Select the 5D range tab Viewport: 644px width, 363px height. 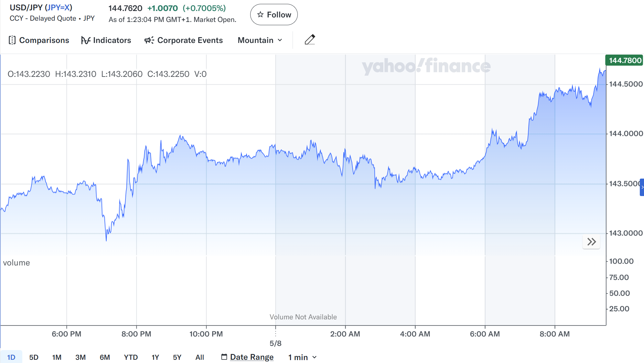tap(34, 357)
